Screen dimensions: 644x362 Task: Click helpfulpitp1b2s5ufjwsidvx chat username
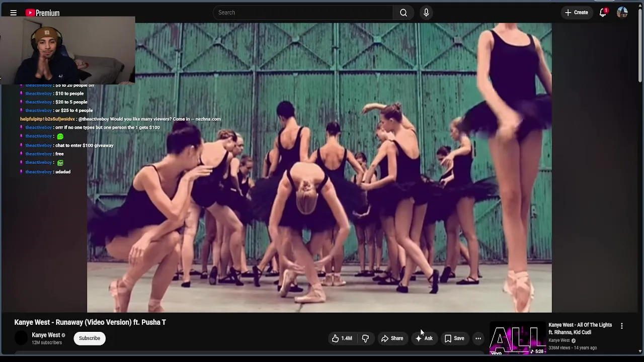47,119
